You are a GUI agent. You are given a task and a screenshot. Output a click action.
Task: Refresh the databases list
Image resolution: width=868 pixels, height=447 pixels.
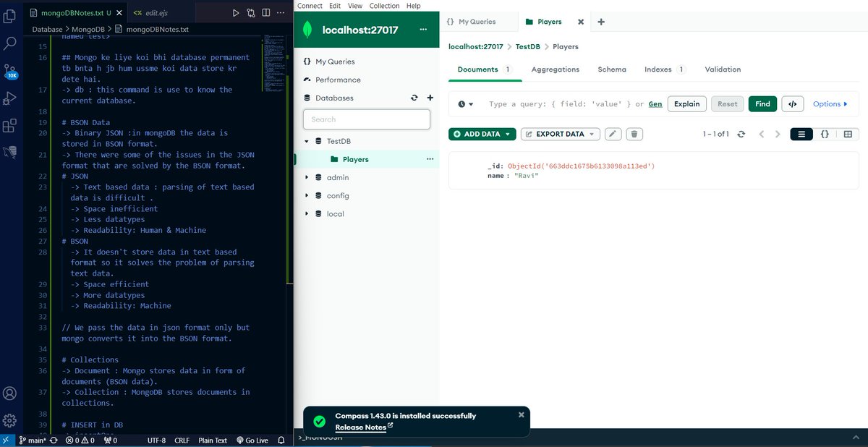coord(414,98)
